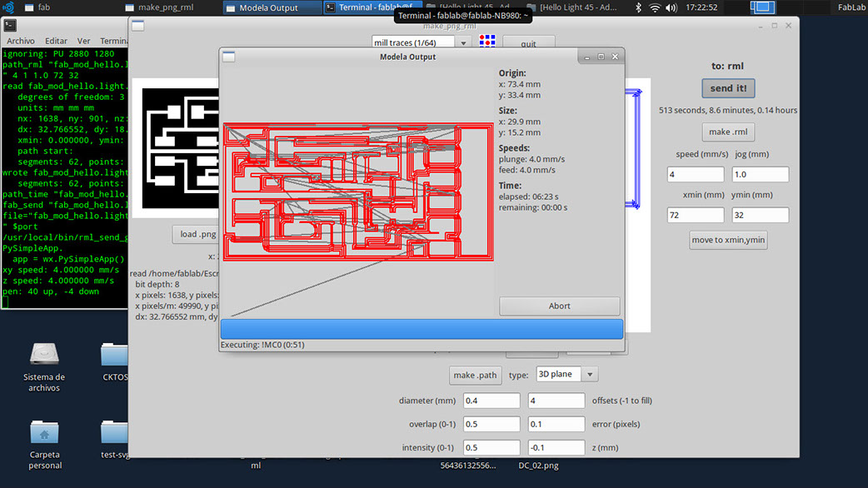Open the Editar menu in Terminal
868x488 pixels.
[x=56, y=41]
